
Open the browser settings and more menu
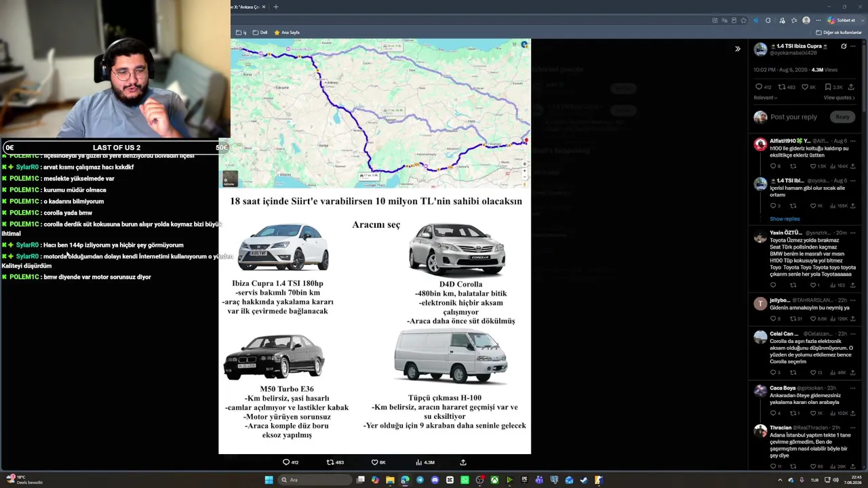[x=818, y=20]
